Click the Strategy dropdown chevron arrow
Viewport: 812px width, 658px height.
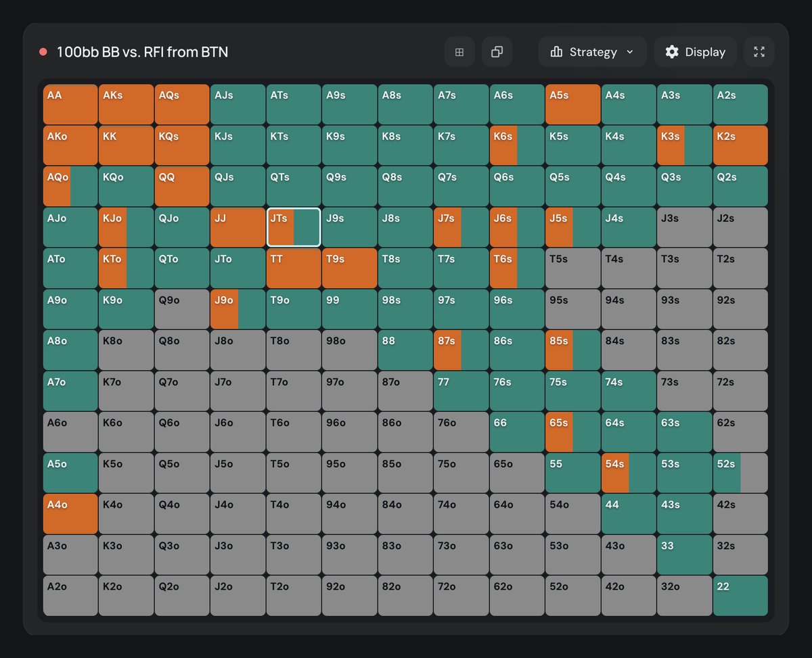(630, 52)
